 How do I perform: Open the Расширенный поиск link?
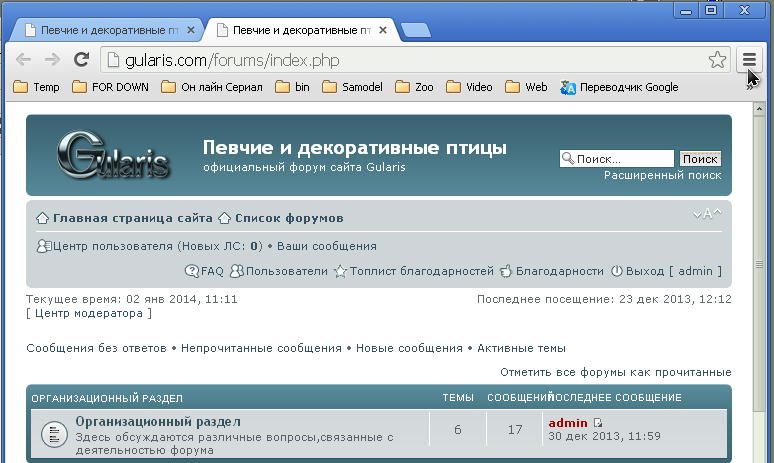point(662,175)
